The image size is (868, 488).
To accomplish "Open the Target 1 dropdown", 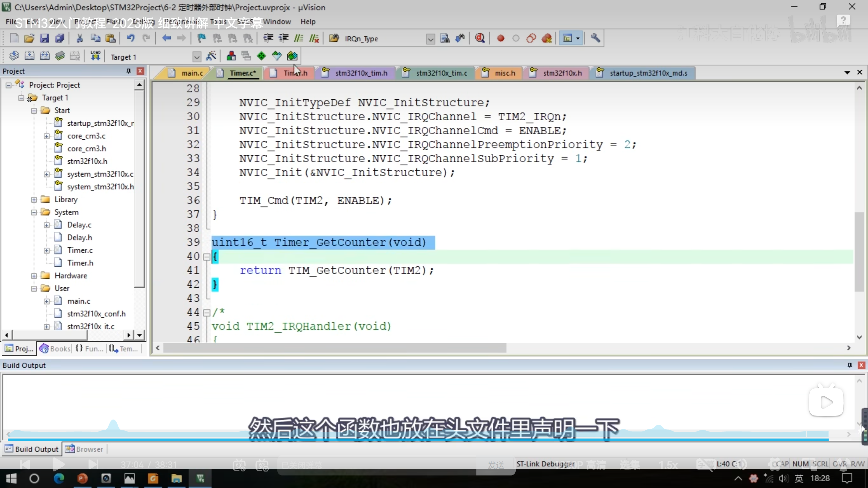I will pyautogui.click(x=197, y=57).
